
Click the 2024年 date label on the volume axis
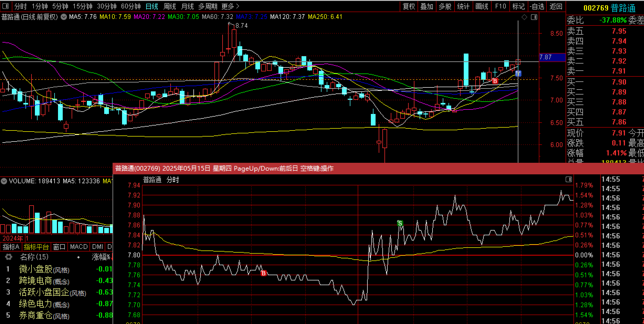point(13,238)
